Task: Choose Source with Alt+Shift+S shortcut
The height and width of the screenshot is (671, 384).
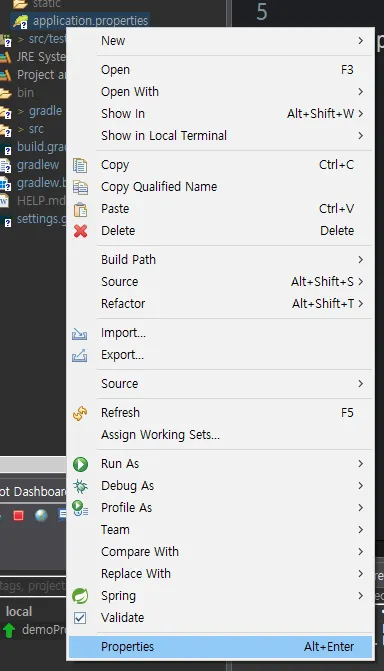Action: click(220, 282)
